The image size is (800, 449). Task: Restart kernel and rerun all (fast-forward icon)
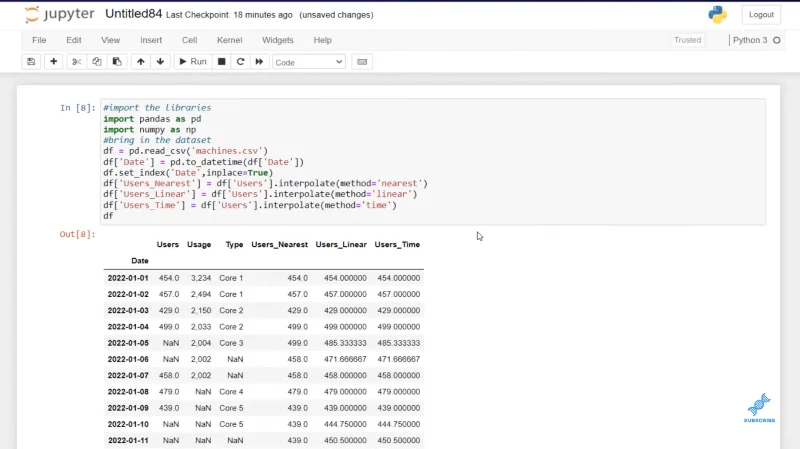tap(259, 62)
